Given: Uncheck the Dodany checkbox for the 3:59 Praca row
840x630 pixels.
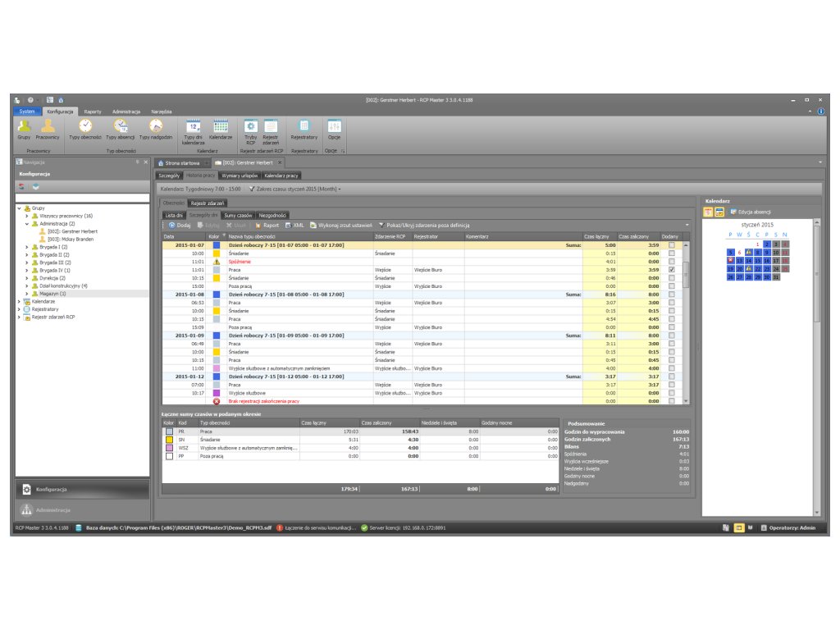Looking at the screenshot, I should [x=672, y=270].
